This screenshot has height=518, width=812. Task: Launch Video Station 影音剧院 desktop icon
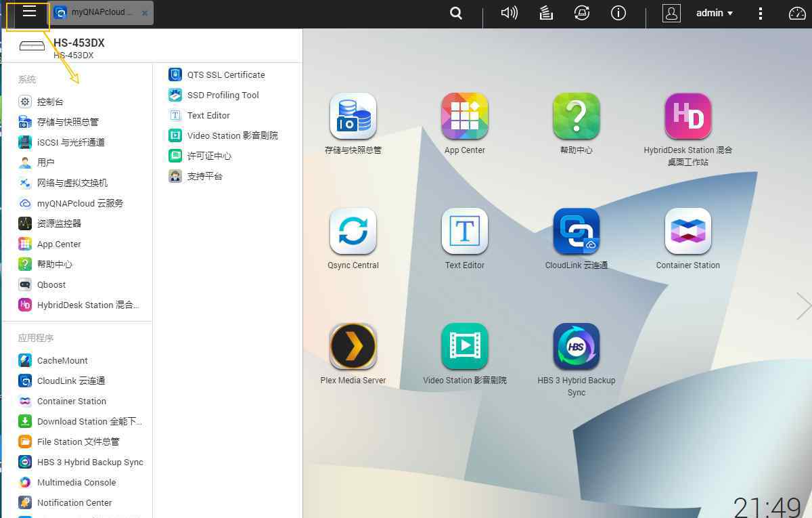click(465, 347)
